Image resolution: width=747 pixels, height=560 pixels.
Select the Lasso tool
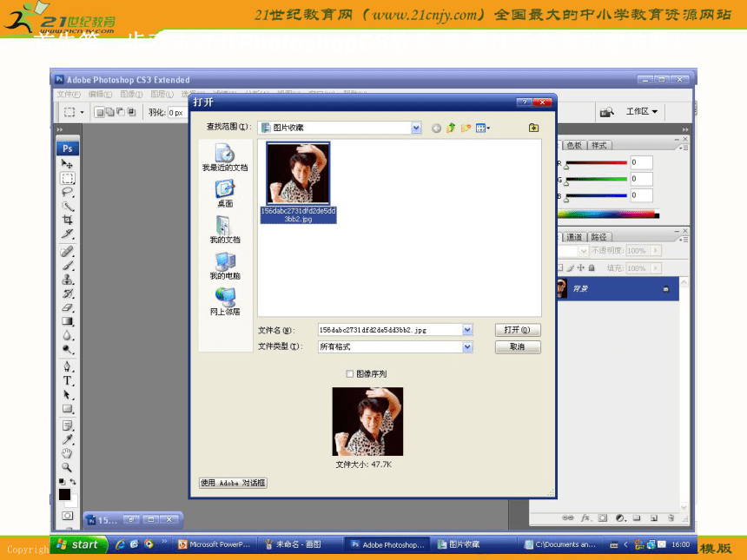67,193
